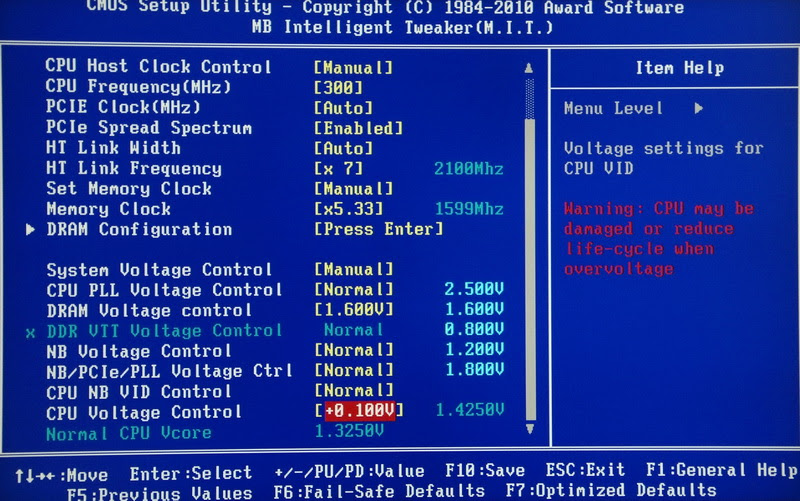This screenshot has height=501, width=800.
Task: Select the CPU PLL Voltage Control item
Action: [164, 290]
